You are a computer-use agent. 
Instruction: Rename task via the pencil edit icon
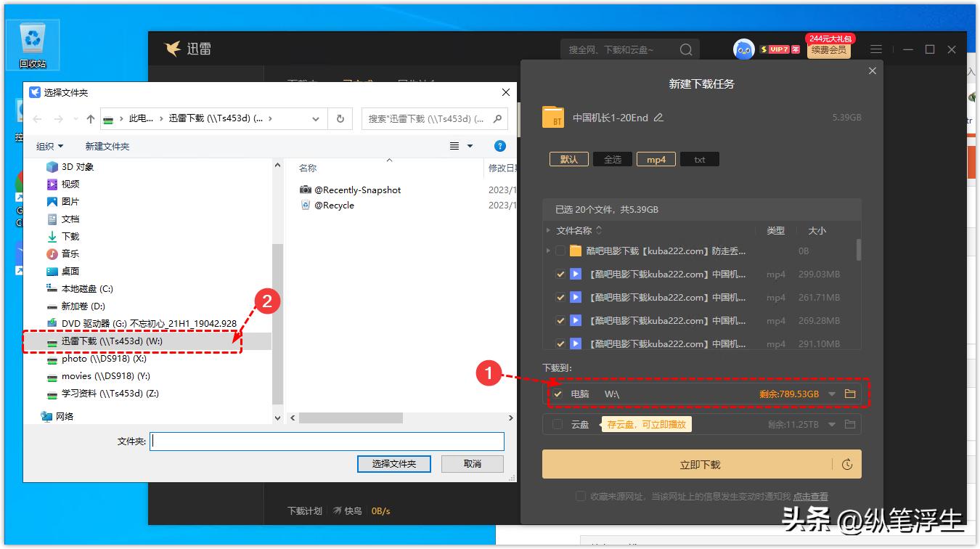point(658,116)
